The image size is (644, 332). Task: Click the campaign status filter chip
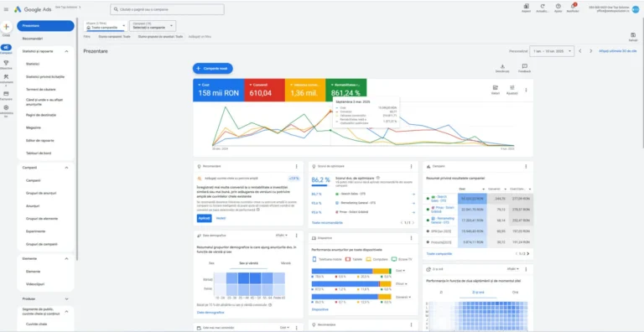click(114, 37)
